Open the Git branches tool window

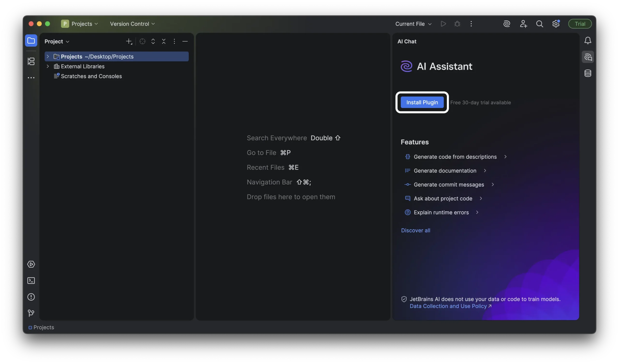(31, 313)
